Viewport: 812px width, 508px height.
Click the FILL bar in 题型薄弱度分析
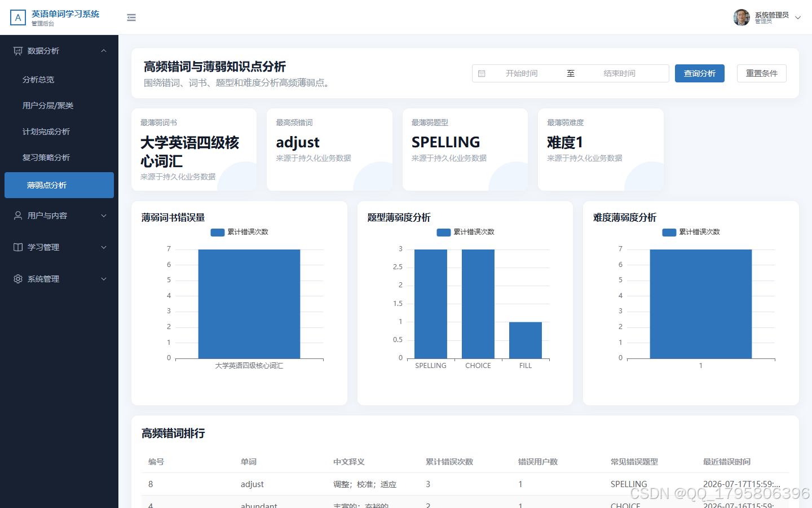coord(526,340)
